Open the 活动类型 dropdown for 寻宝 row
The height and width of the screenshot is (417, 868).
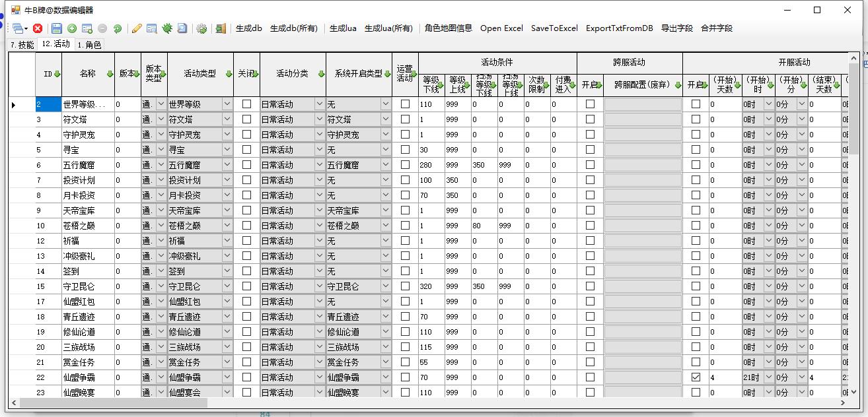[x=227, y=149]
